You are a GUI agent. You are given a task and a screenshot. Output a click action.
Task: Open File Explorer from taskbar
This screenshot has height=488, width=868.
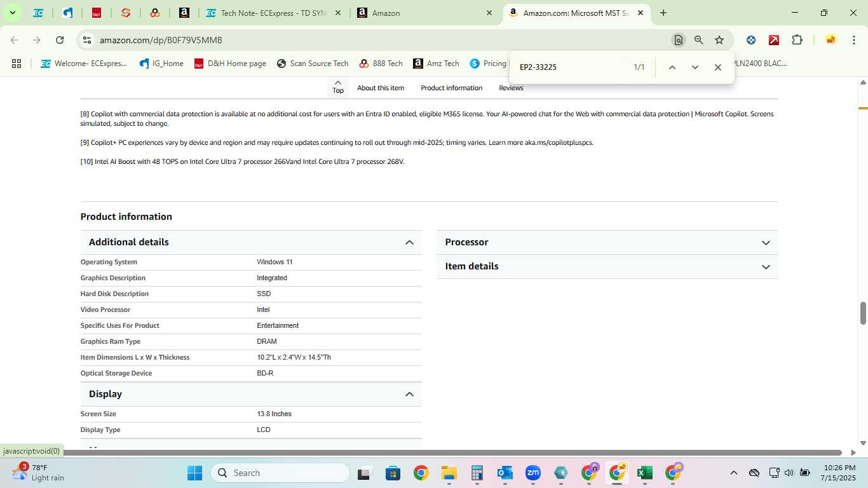tap(449, 473)
